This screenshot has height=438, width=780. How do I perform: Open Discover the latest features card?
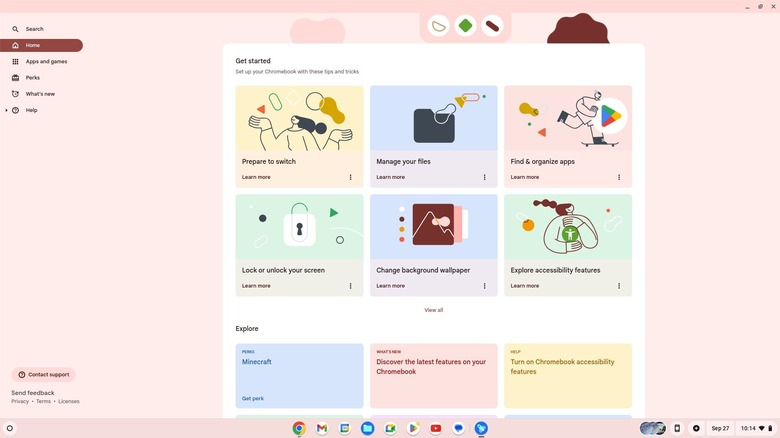[434, 376]
